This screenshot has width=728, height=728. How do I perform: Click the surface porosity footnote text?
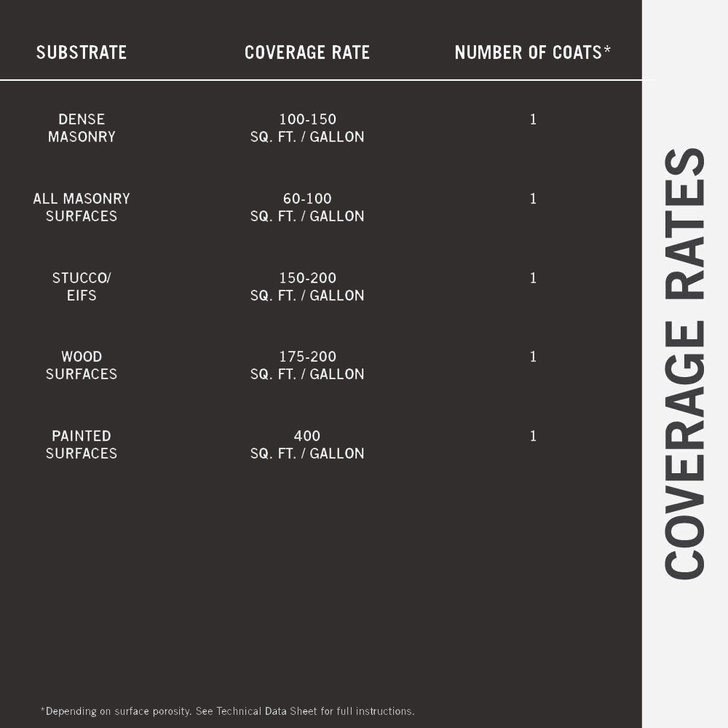tap(227, 711)
